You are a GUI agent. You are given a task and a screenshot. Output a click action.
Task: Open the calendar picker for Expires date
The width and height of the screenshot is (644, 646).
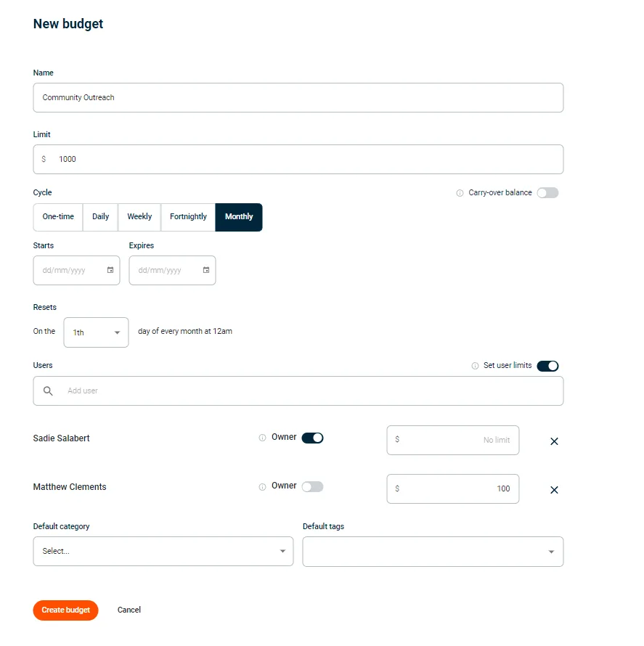pyautogui.click(x=208, y=270)
